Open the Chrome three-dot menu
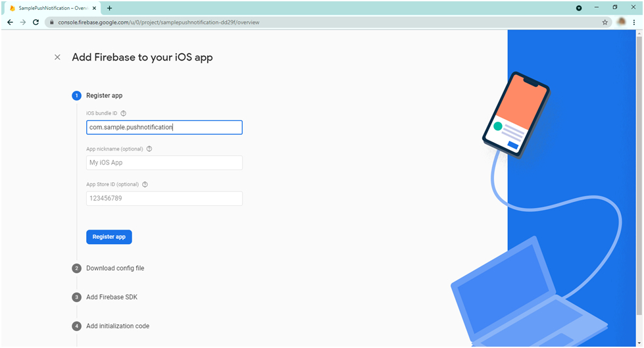This screenshot has width=644, height=348. 634,22
